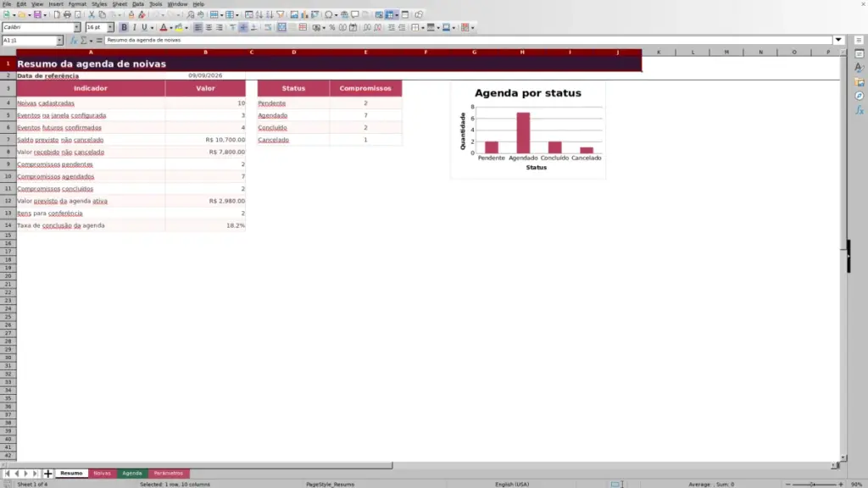Click the Sort Ascending icon
This screenshot has width=868, height=488.
pos(259,15)
